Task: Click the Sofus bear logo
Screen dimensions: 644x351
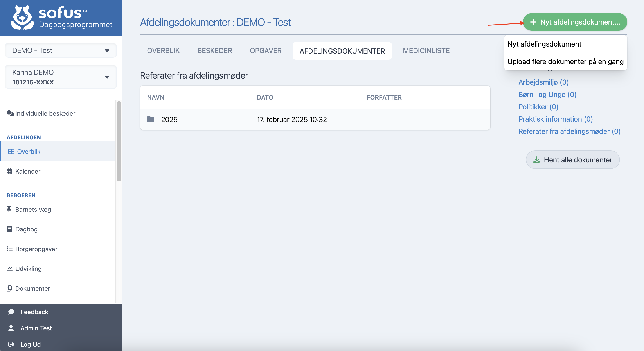Action: tap(22, 18)
